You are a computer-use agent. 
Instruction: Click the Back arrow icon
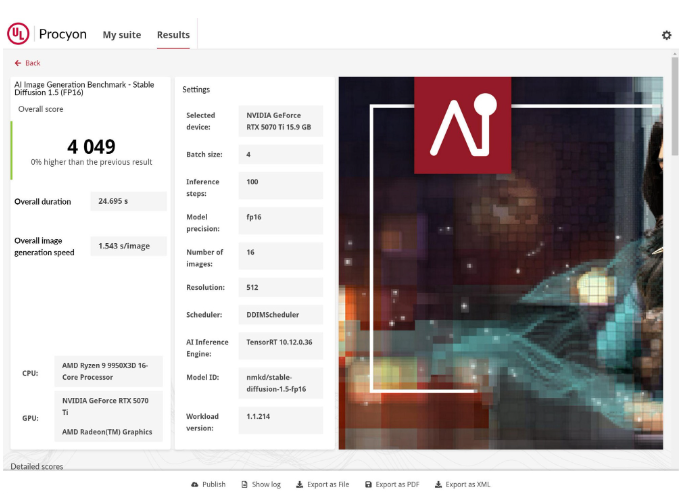pos(18,63)
